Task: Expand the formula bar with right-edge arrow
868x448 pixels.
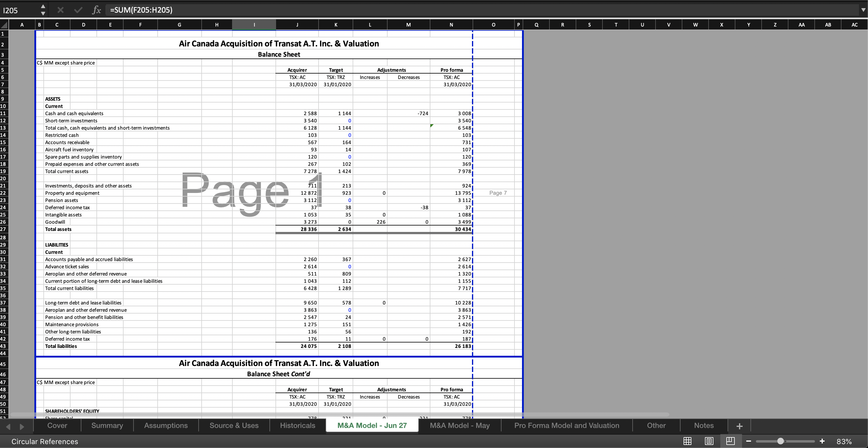Action: click(863, 10)
